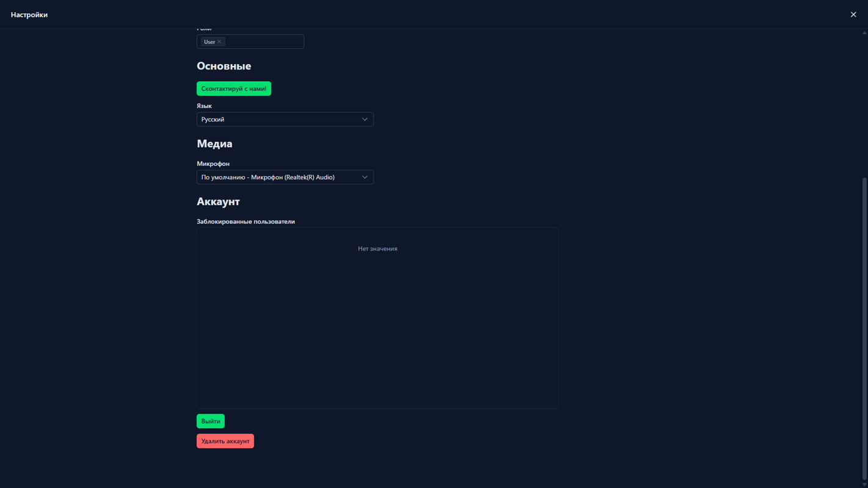Click the close icon in the header

(853, 14)
